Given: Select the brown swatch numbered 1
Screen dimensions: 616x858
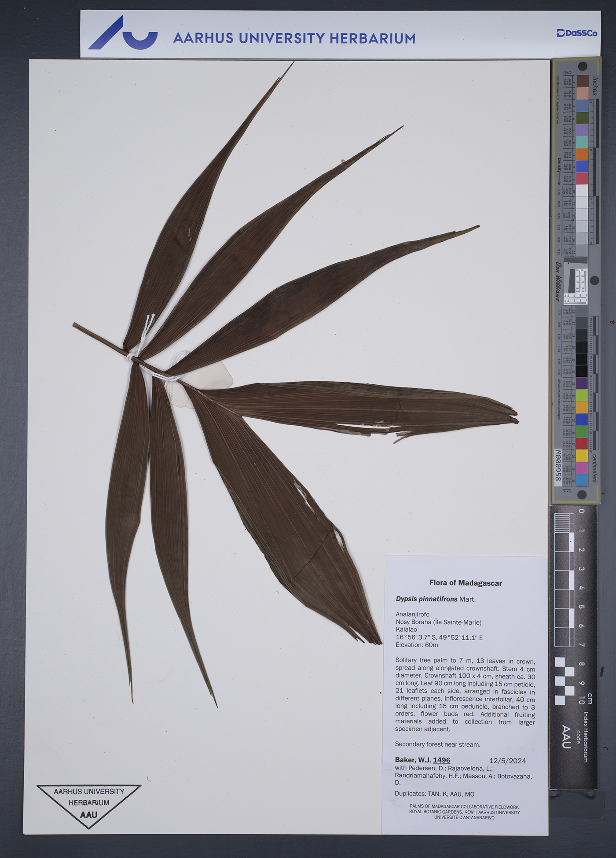Looking at the screenshot, I should coord(583,81).
